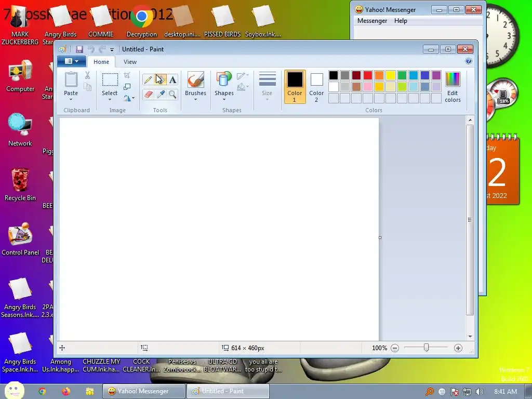Click zoom out minus button
This screenshot has height=399, width=532.
click(x=395, y=348)
